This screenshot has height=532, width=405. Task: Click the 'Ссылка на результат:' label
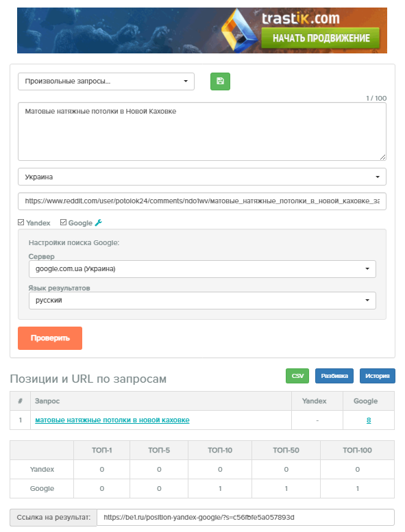pyautogui.click(x=53, y=518)
